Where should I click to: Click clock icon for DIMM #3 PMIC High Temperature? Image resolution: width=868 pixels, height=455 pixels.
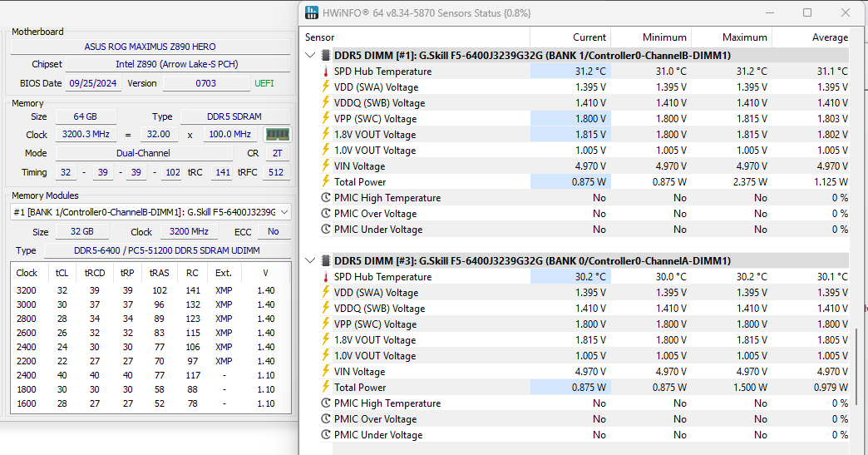coord(326,403)
